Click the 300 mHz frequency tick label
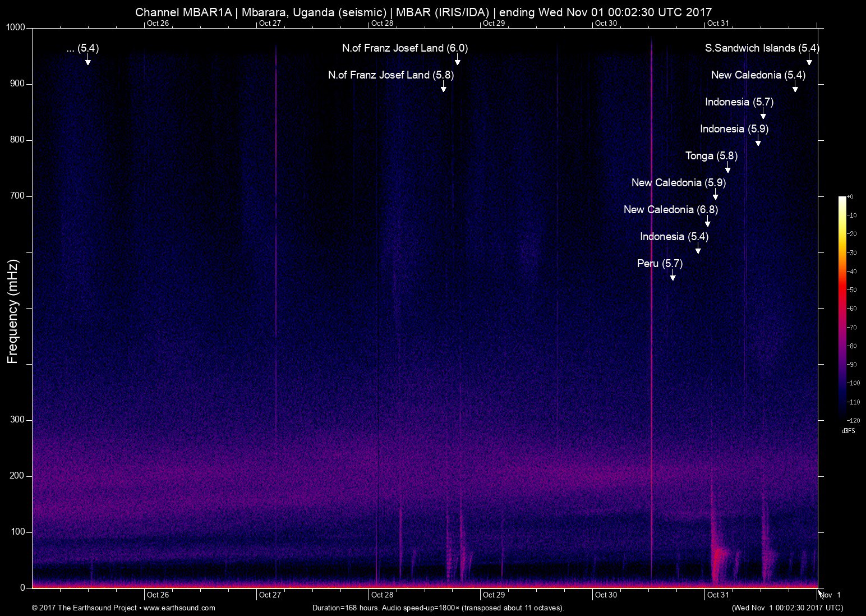Image resolution: width=866 pixels, height=616 pixels. tap(19, 420)
